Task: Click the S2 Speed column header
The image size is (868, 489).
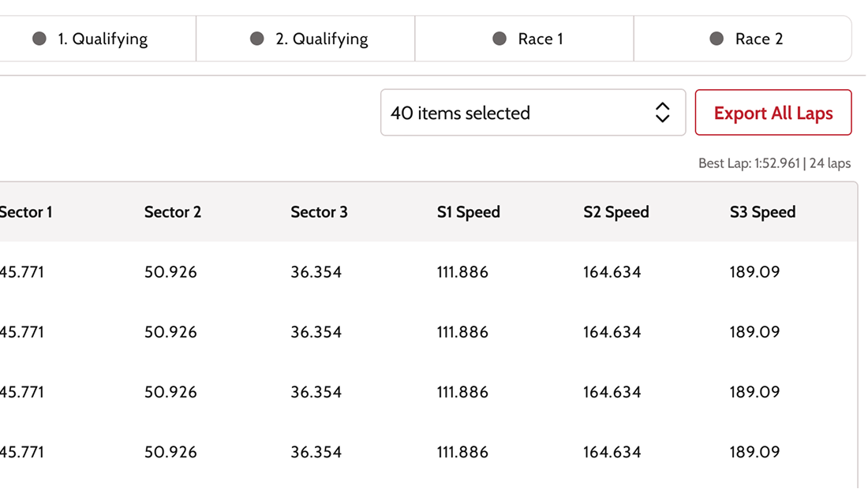Action: (x=616, y=212)
